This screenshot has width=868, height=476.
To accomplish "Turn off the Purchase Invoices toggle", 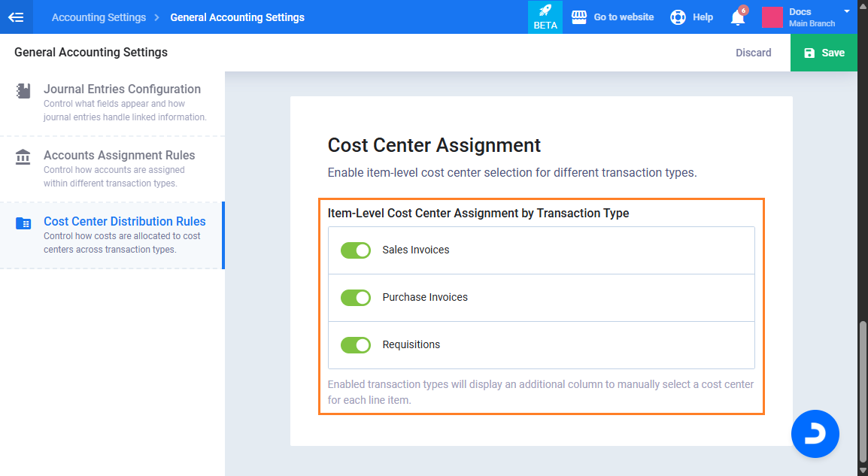I will point(356,298).
